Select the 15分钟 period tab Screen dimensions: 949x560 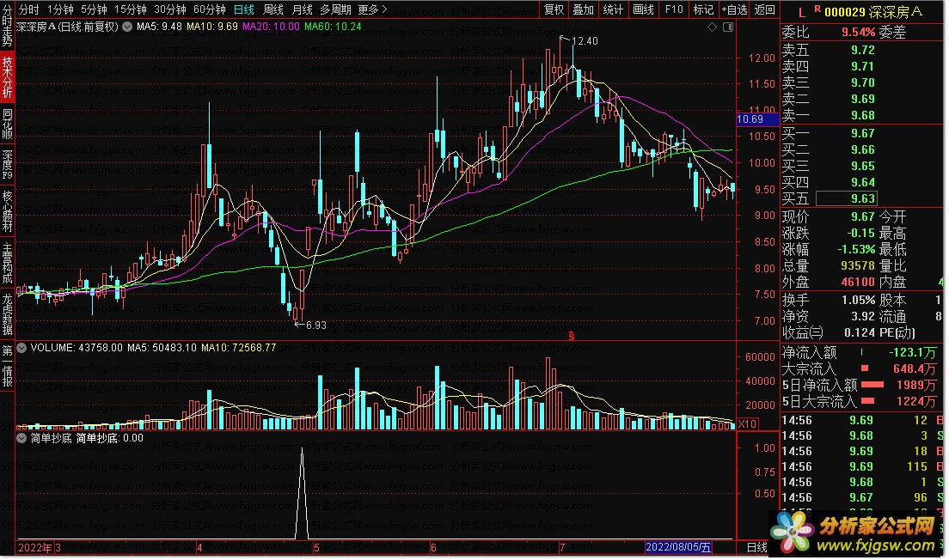click(x=130, y=9)
